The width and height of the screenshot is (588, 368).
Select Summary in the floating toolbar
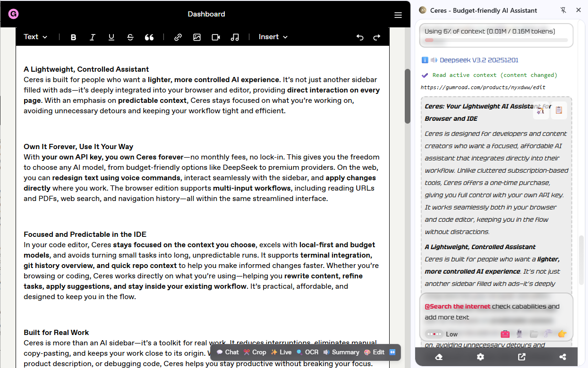tap(341, 352)
